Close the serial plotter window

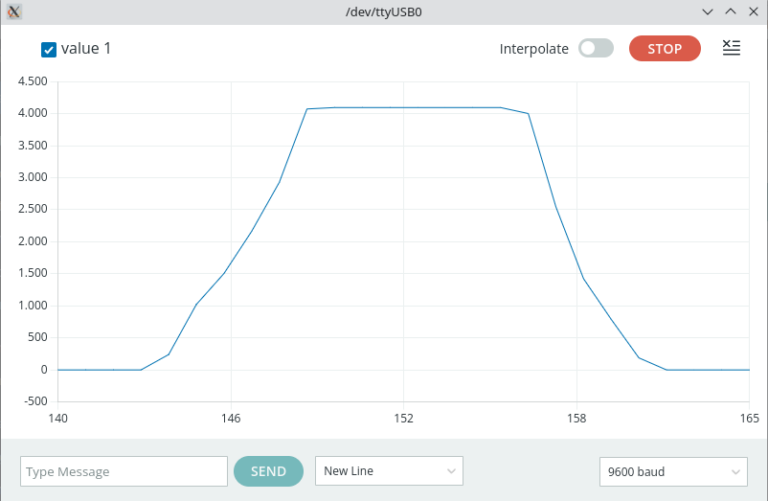752,11
